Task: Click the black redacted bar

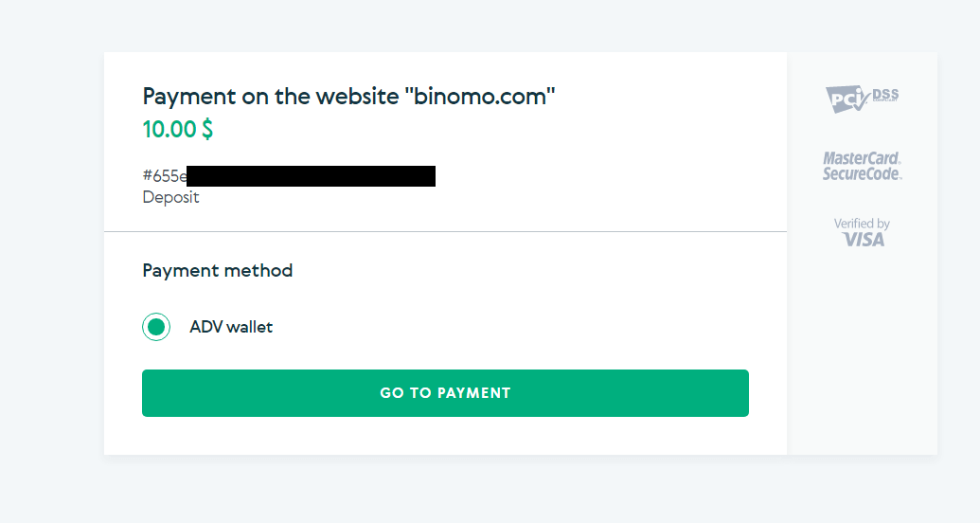Action: (x=311, y=176)
